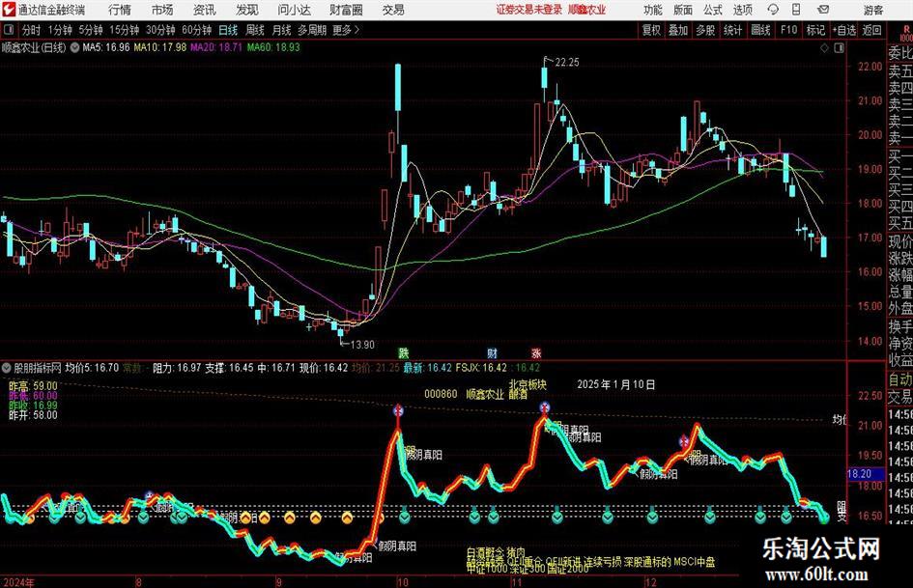
Task: Open the 版面 menu
Action: pos(683,10)
